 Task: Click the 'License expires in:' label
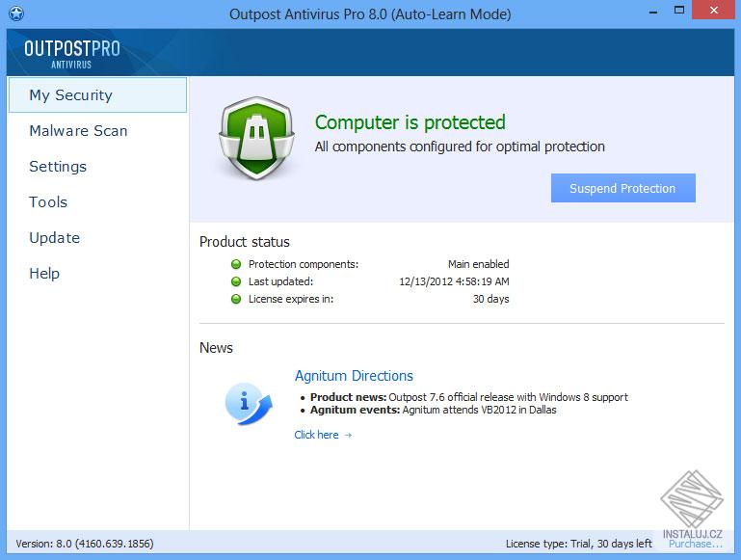[x=291, y=299]
